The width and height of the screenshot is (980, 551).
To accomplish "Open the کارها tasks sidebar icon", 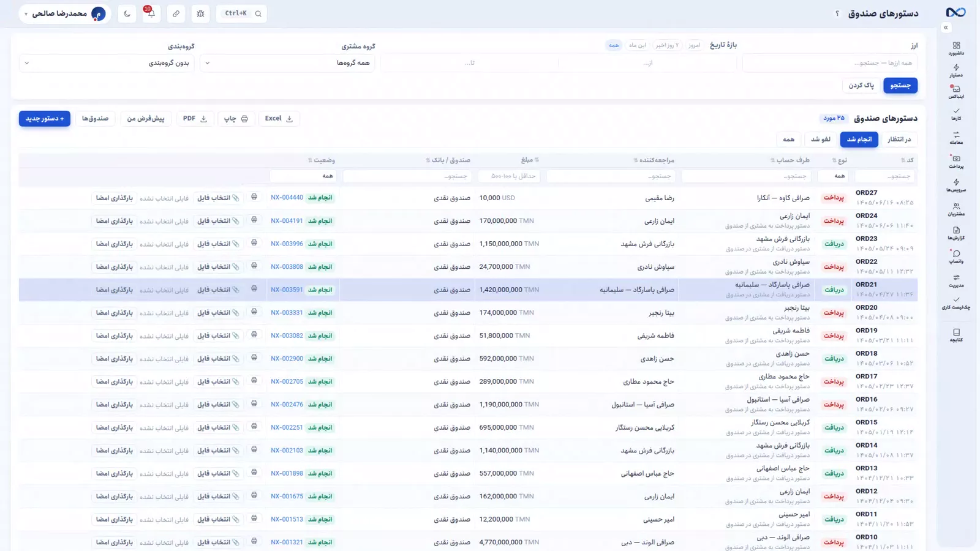I will 956,114.
